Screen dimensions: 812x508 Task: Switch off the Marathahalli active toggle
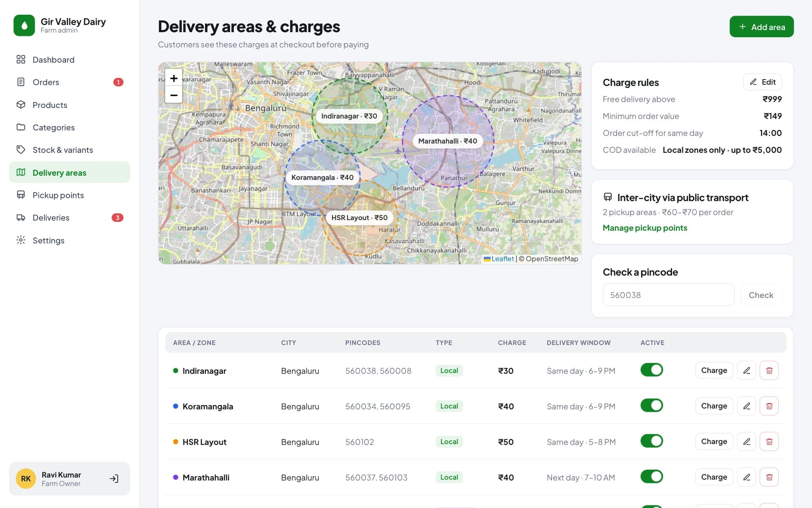[651, 477]
